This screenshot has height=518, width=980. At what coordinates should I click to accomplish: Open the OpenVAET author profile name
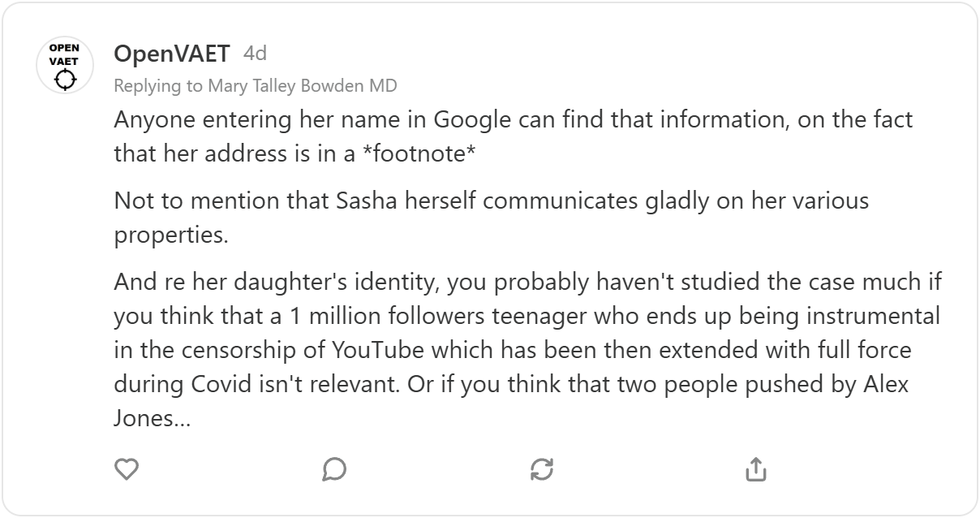pos(172,54)
